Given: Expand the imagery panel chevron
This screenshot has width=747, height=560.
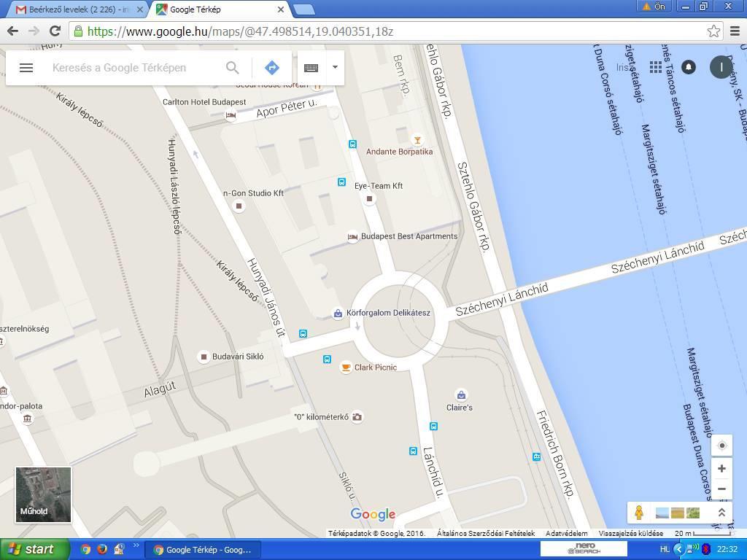Looking at the screenshot, I should click(721, 513).
